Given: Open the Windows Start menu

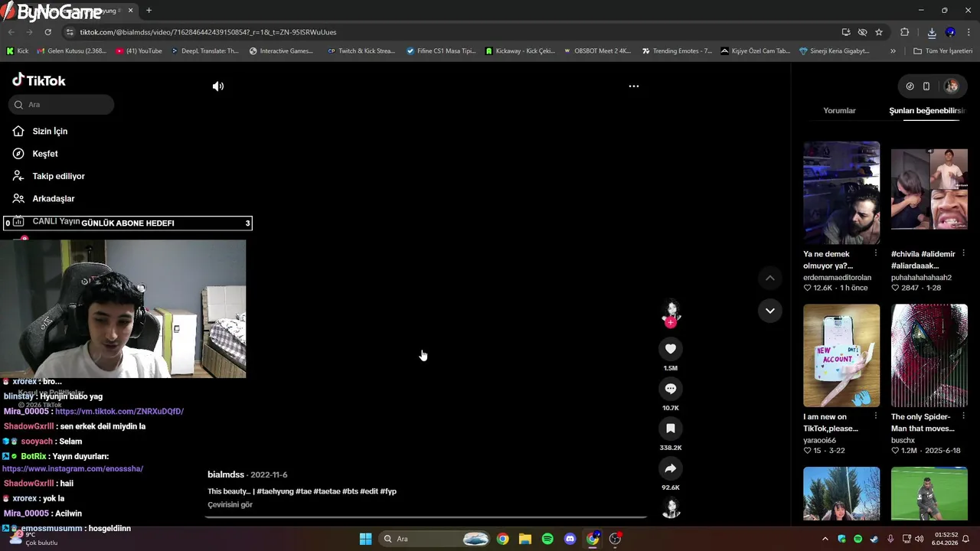Looking at the screenshot, I should point(365,539).
